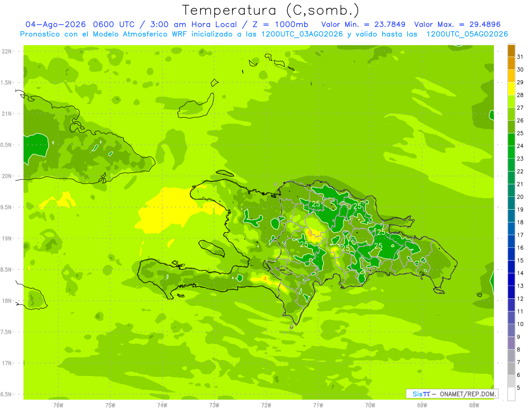This screenshot has width=532, height=411.
Task: Click legend value "10" on the color bar
Action: point(520,324)
